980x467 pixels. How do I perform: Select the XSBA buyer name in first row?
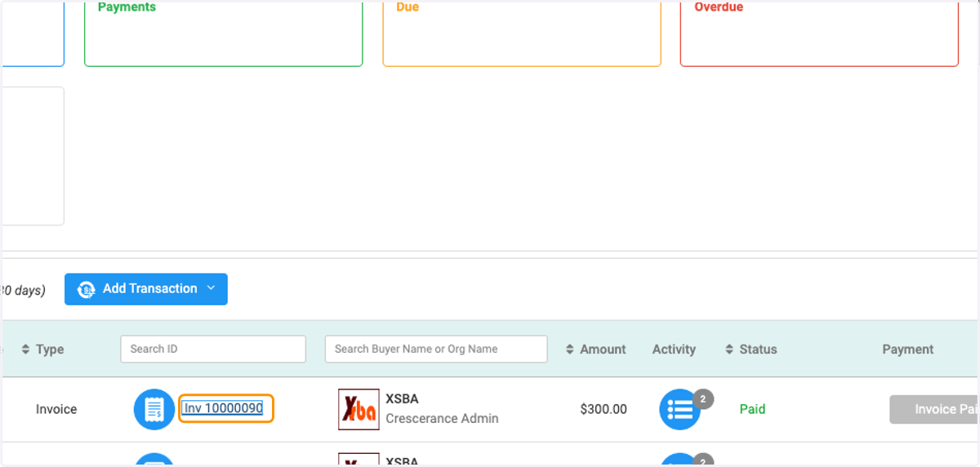[402, 399]
